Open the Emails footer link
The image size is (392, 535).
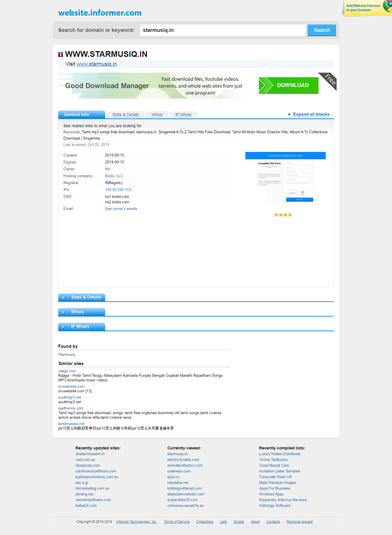tap(238, 522)
